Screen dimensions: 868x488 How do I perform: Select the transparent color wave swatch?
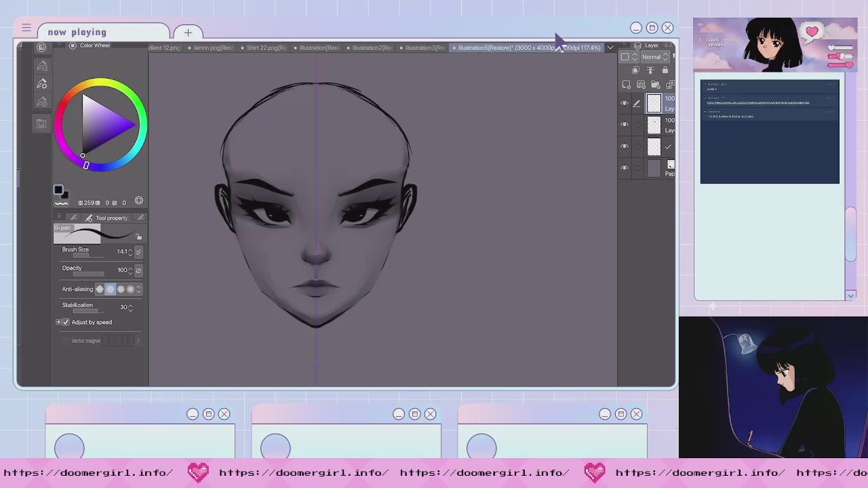(62, 203)
